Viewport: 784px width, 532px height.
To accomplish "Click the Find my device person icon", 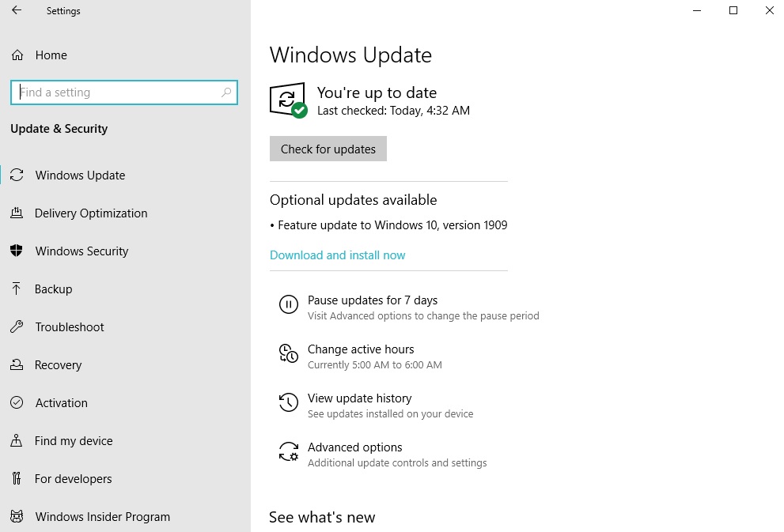I will point(17,440).
